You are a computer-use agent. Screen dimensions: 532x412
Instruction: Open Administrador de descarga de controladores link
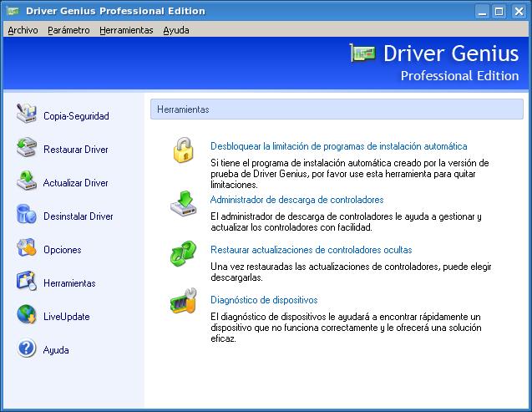click(x=296, y=200)
